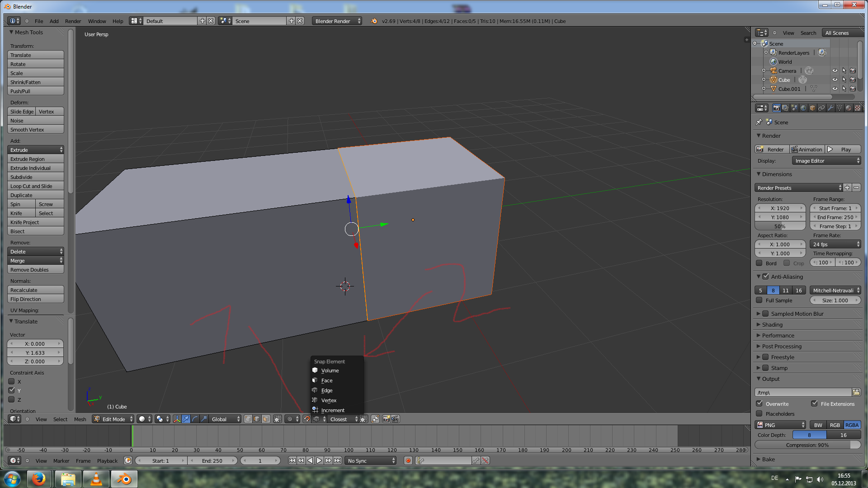Select face select mode cube icon
Screen dimensions: 868x488
tap(266, 419)
